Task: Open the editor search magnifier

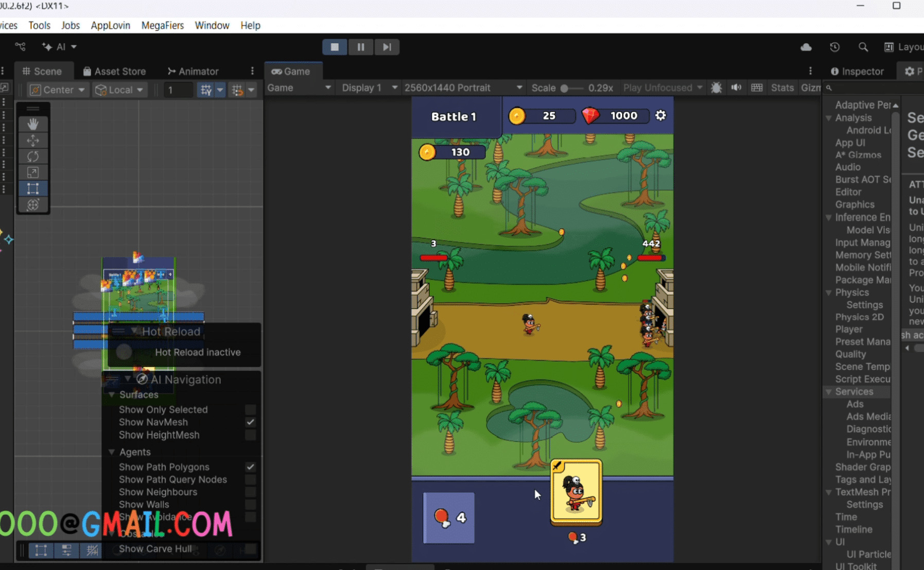Action: coord(863,47)
